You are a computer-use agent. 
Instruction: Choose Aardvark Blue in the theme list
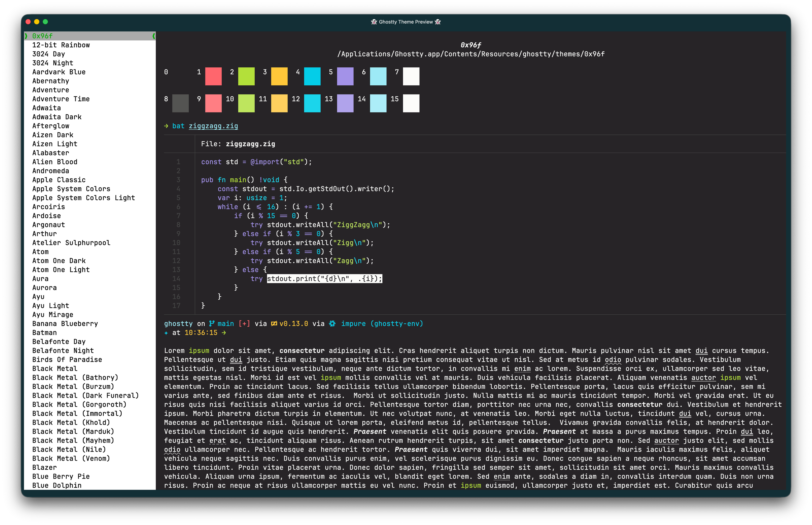point(59,72)
